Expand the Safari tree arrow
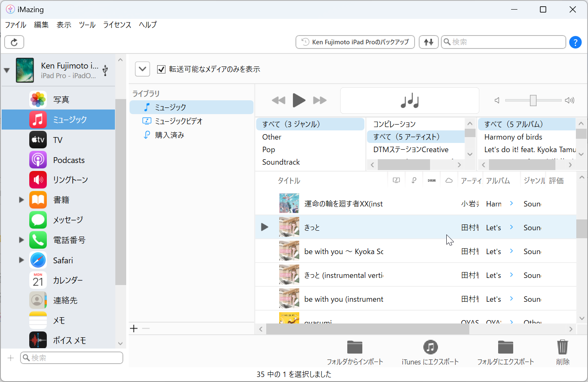Screen dimensions: 588x382 pos(21,260)
